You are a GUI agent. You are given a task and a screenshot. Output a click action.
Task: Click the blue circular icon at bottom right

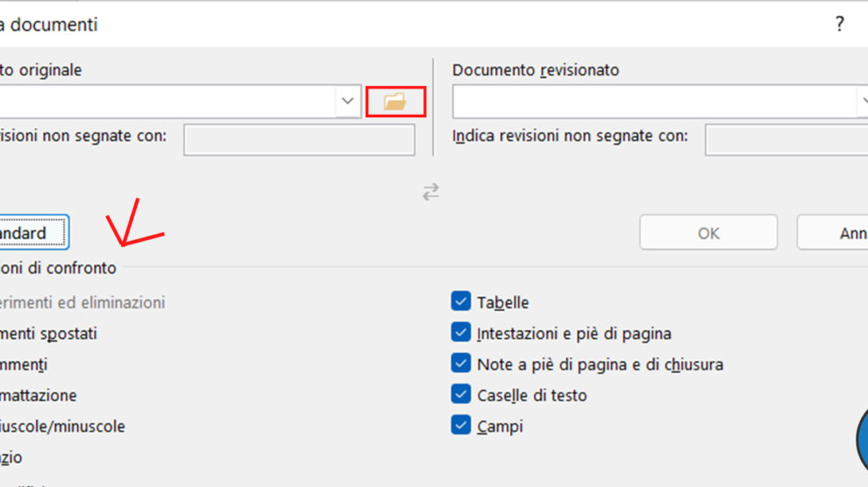tap(862, 442)
